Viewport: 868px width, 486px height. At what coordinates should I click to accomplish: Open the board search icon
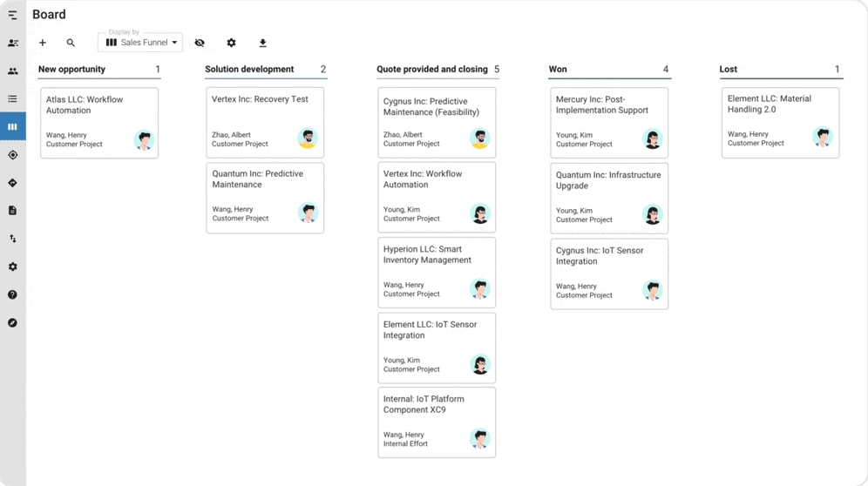click(71, 43)
